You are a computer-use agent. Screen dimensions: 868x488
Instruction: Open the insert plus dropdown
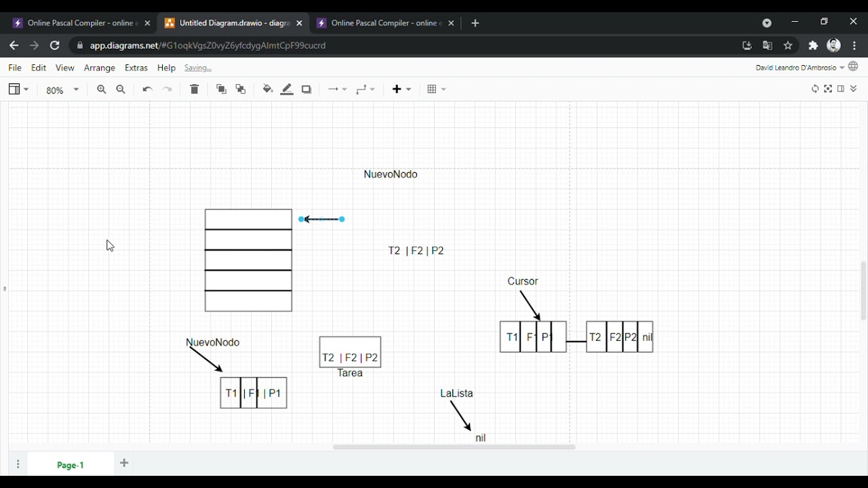(402, 89)
